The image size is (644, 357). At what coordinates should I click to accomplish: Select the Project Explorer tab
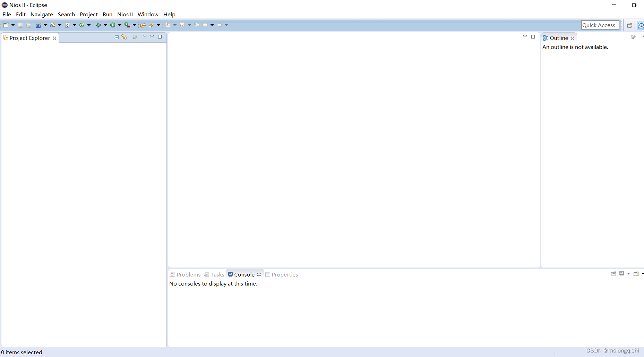(x=30, y=38)
